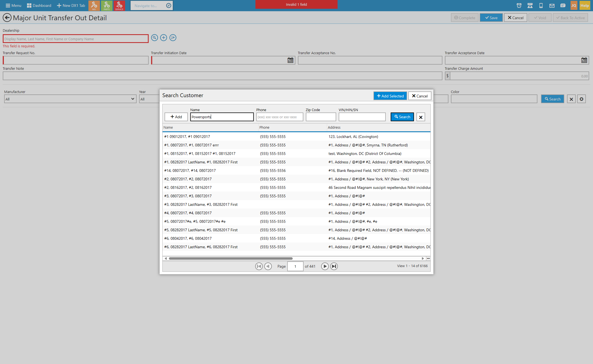Go to previous page of results
Screen dimensions: 593x364
tap(268, 266)
